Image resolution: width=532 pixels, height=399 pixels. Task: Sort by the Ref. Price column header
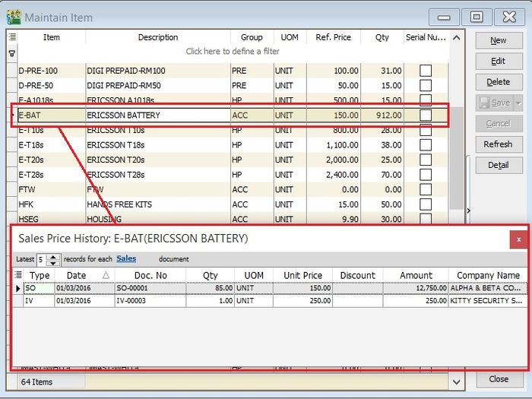tap(333, 37)
